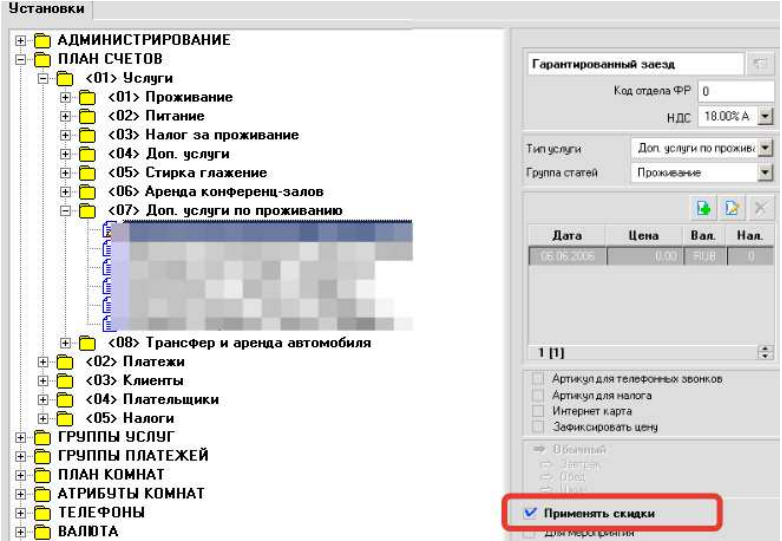Click the add price record icon

click(x=703, y=209)
